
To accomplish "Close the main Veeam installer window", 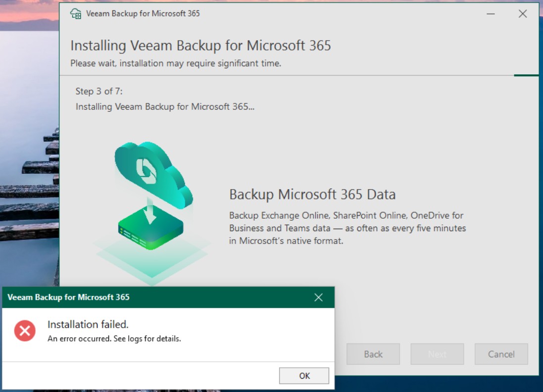I will 523,14.
